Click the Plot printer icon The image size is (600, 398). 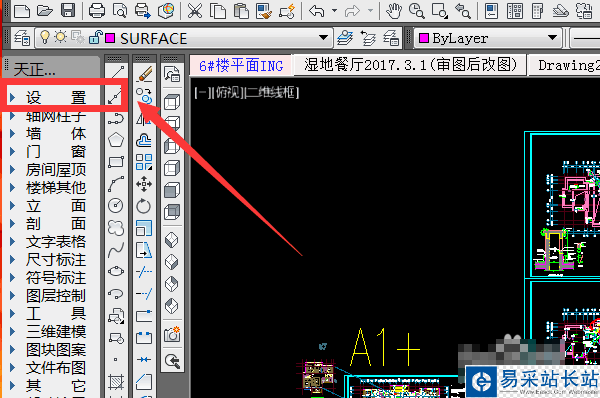pos(96,11)
